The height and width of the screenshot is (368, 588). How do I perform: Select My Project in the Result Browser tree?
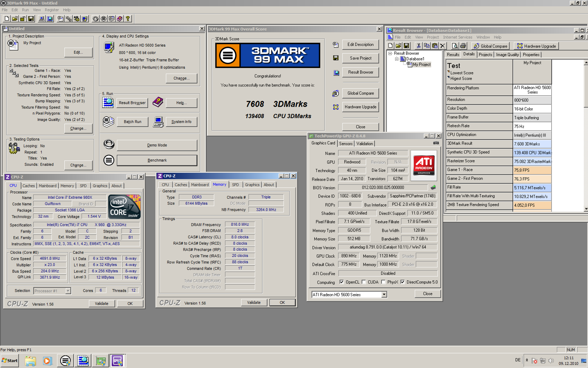[422, 64]
